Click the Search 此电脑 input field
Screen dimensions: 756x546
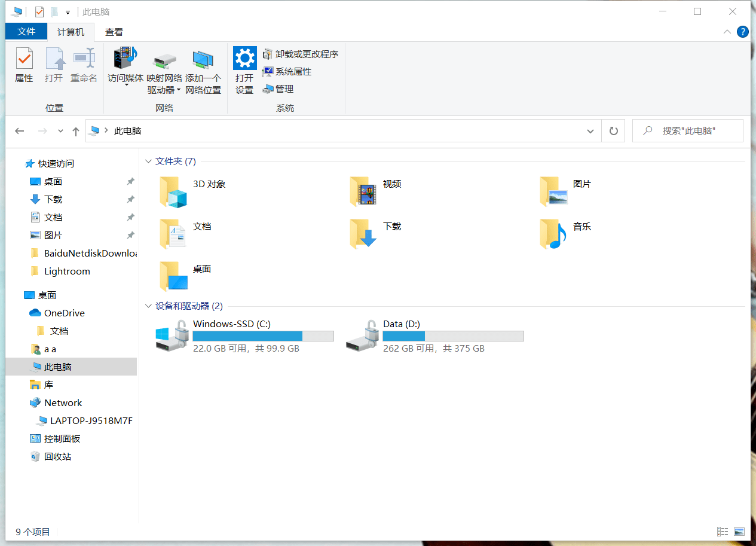(693, 131)
